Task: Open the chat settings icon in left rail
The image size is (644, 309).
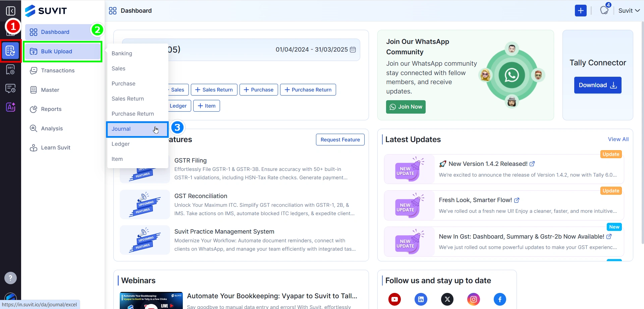Action: tap(10, 88)
